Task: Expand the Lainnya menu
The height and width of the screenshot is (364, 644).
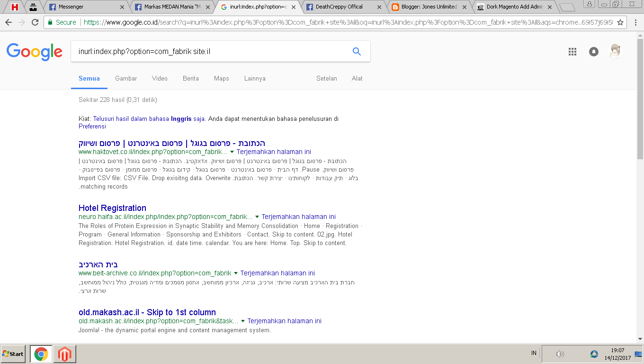Action: pyautogui.click(x=255, y=79)
